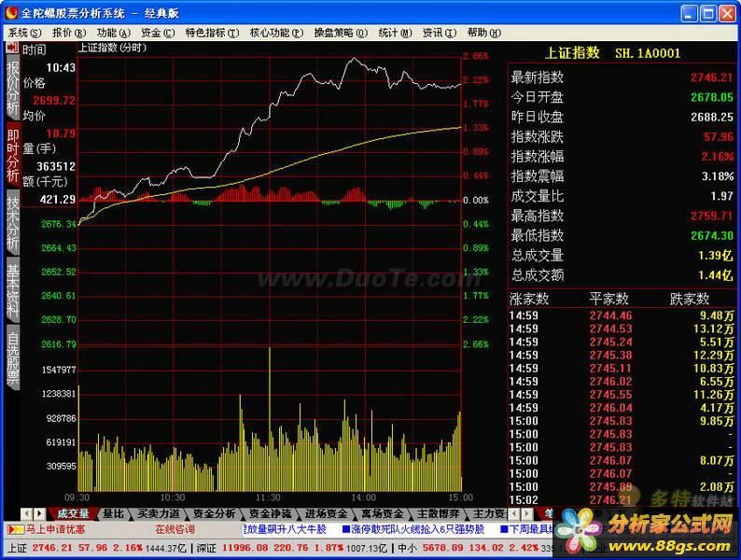The image size is (741, 560).
Task: Open the 自选股票 side tab
Action: (13, 357)
